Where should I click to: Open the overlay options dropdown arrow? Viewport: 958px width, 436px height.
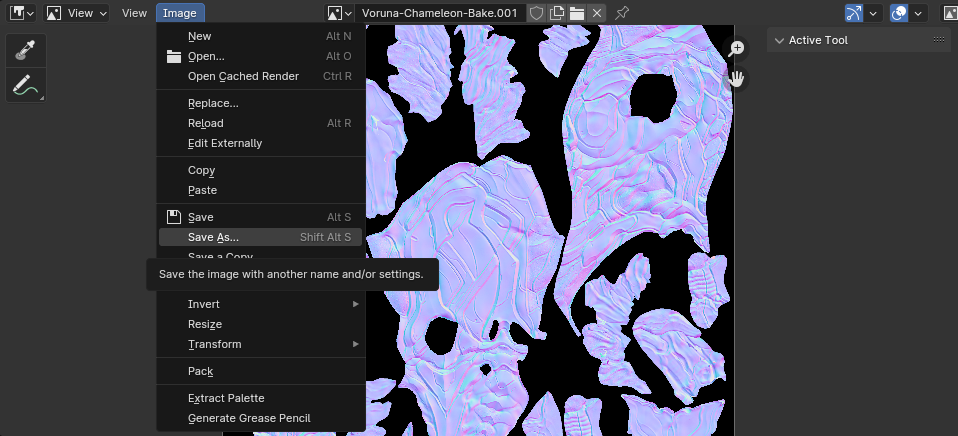click(x=918, y=13)
